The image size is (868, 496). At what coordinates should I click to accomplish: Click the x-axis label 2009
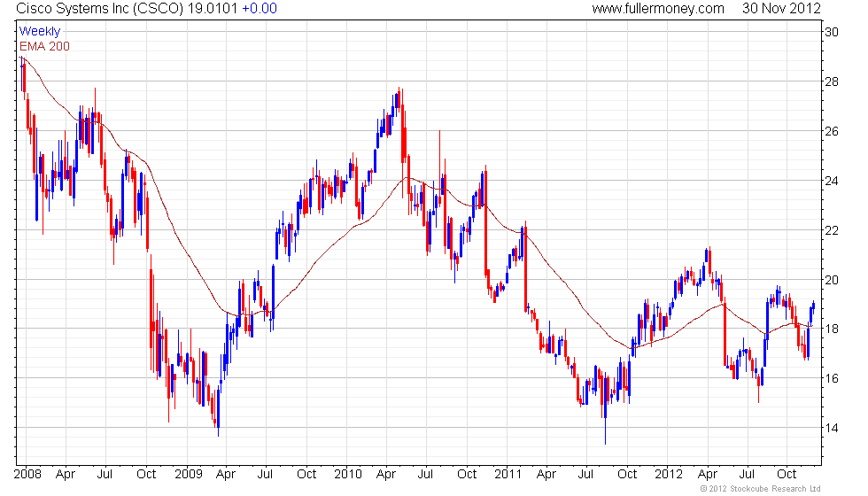tap(189, 475)
